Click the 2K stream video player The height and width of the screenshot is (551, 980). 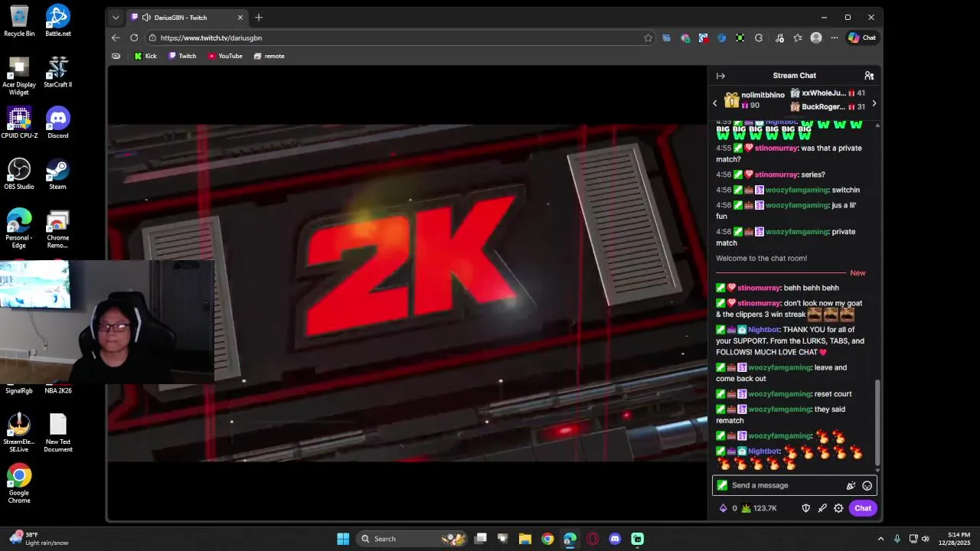point(407,292)
